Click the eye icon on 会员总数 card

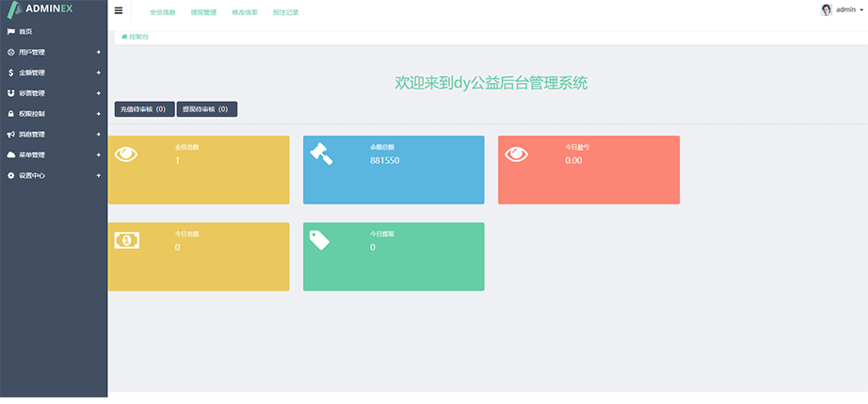(125, 154)
